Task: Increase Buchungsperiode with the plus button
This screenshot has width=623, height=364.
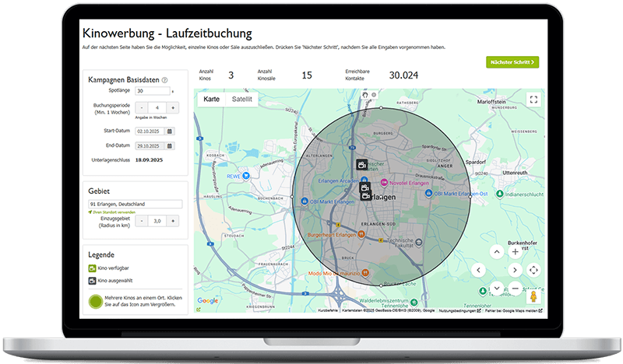Action: [x=172, y=107]
